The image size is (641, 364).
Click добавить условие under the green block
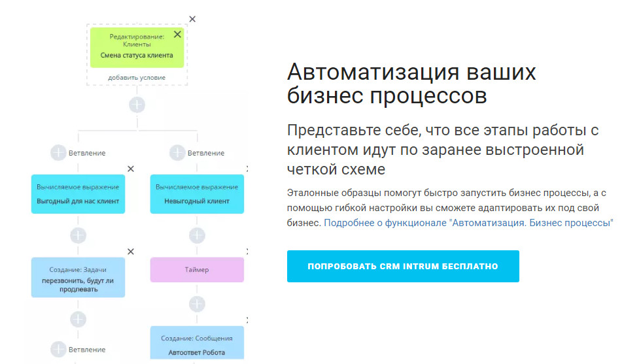(x=137, y=77)
